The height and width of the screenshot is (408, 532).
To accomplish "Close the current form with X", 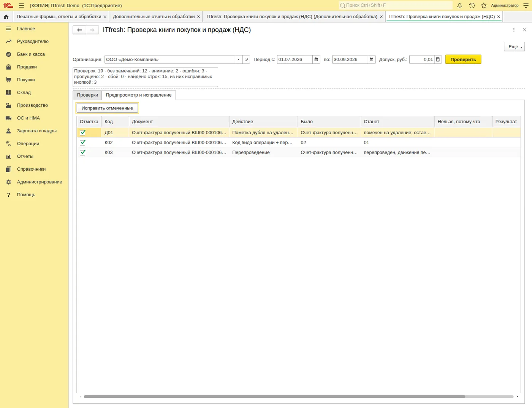I will pyautogui.click(x=524, y=30).
